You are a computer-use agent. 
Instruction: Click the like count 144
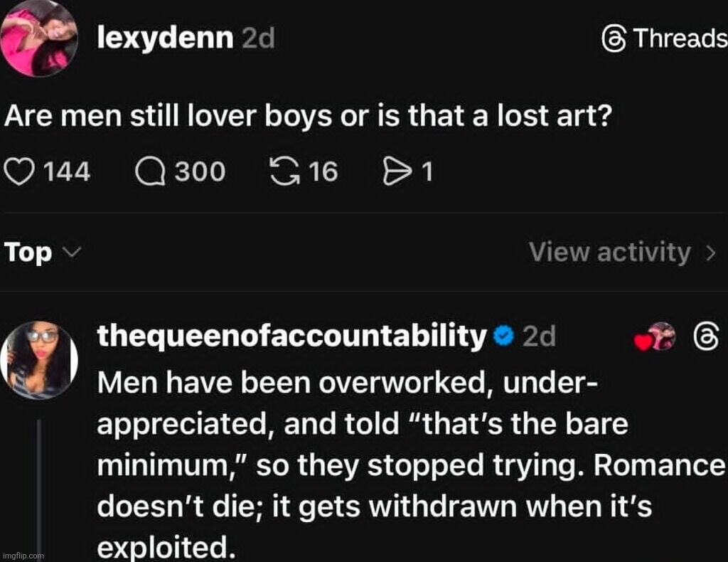(67, 171)
